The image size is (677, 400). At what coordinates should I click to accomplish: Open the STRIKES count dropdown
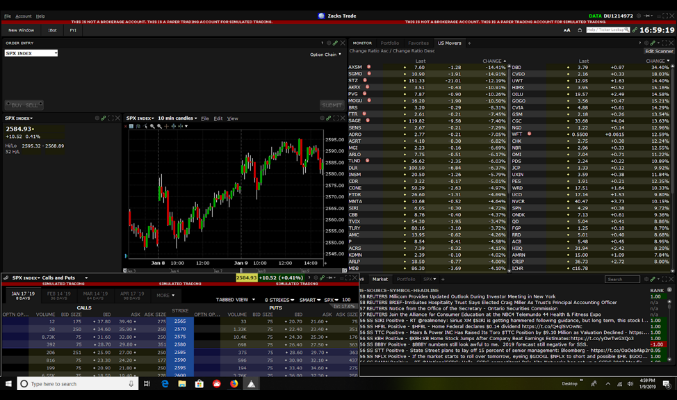tap(279, 300)
